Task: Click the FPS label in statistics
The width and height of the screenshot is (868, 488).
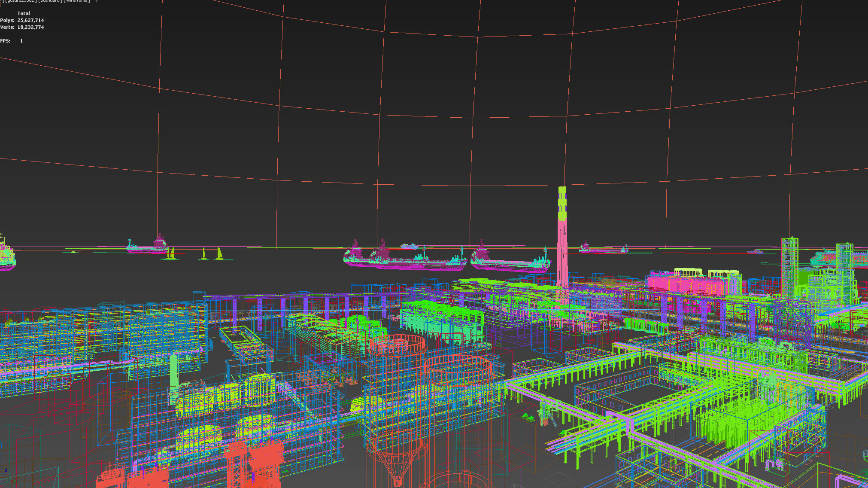Action: tap(5, 41)
